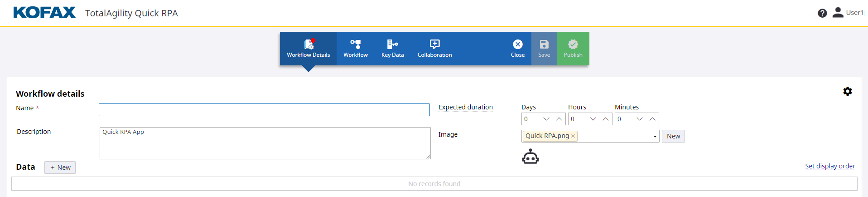Switch to the Workflow tab
This screenshot has width=868, height=197.
point(355,49)
